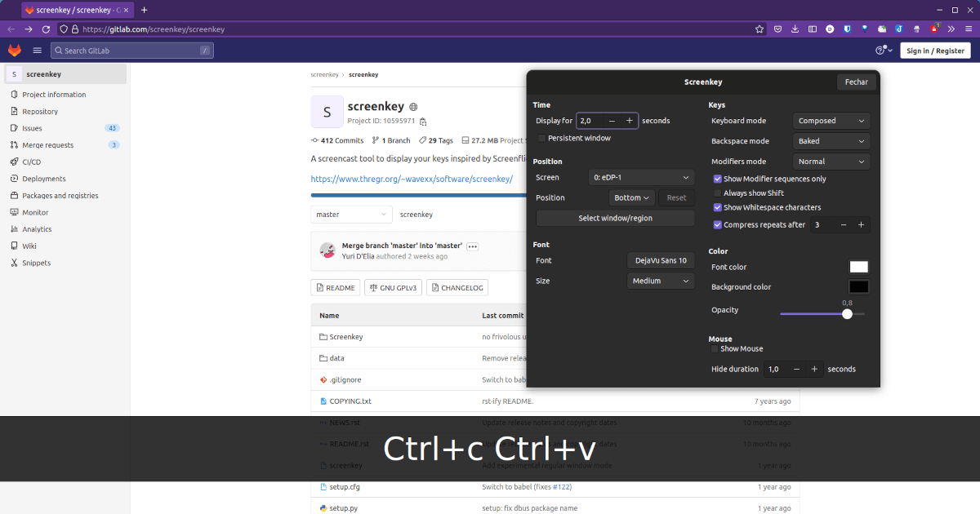Open the Position Bottom dropdown
This screenshot has width=980, height=514.
point(632,197)
